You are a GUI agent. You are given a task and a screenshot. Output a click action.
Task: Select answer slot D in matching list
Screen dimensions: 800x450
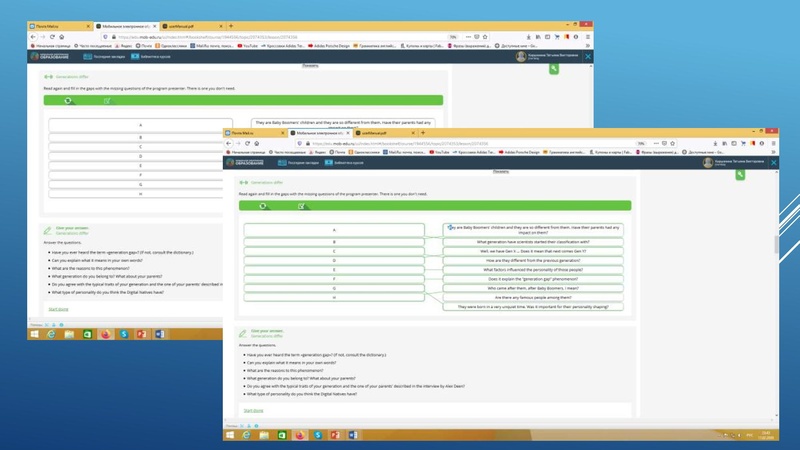(334, 260)
